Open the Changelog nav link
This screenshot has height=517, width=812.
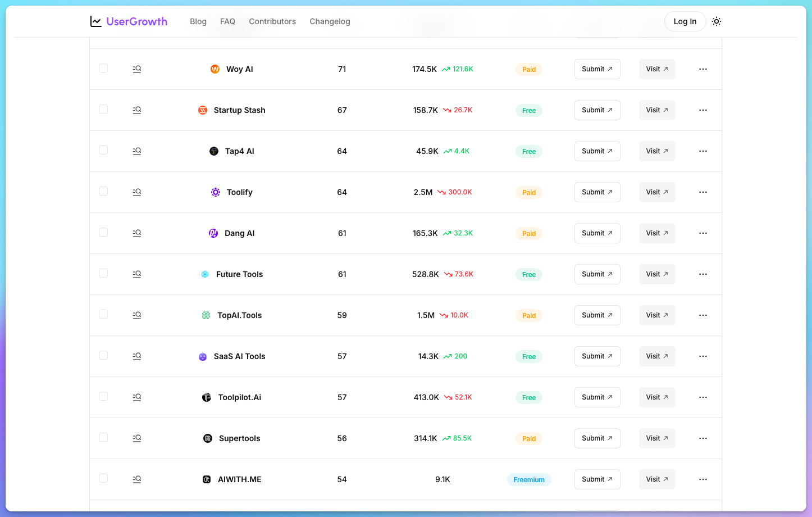pos(330,21)
